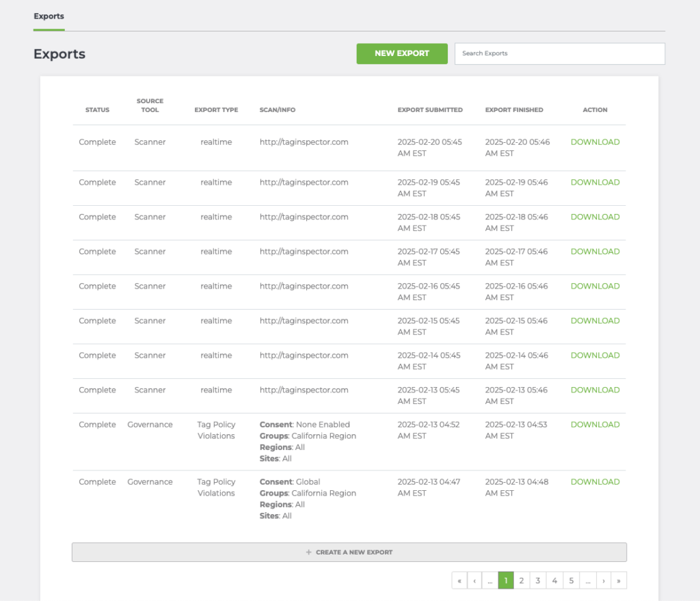
Task: Download the 2025-02-17 realtime export
Action: 595,252
